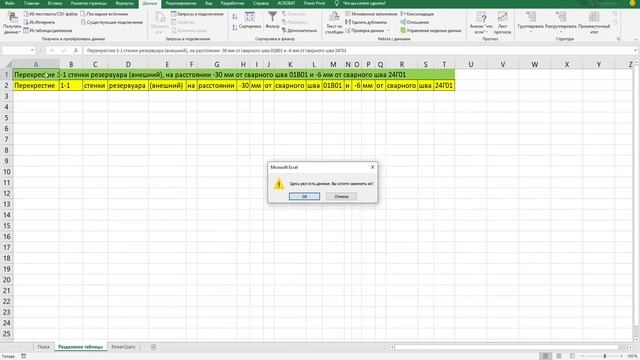
Task: Click the formula bar text field
Action: [358, 51]
